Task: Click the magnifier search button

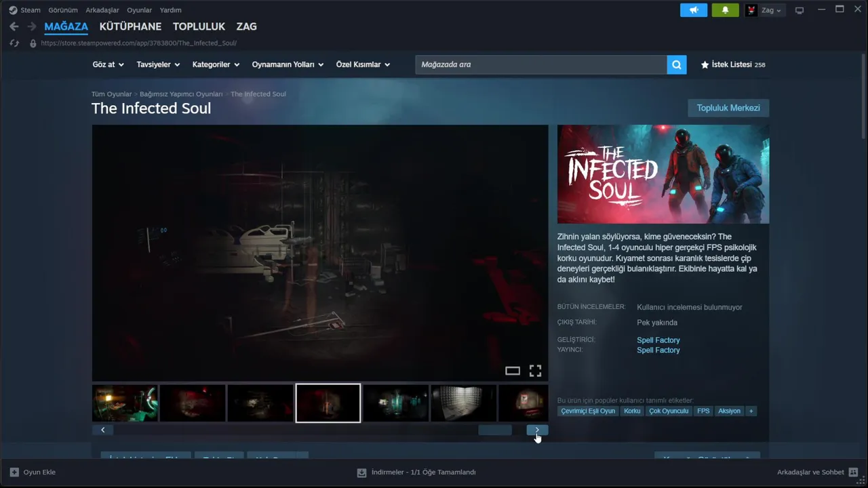Action: [x=677, y=64]
